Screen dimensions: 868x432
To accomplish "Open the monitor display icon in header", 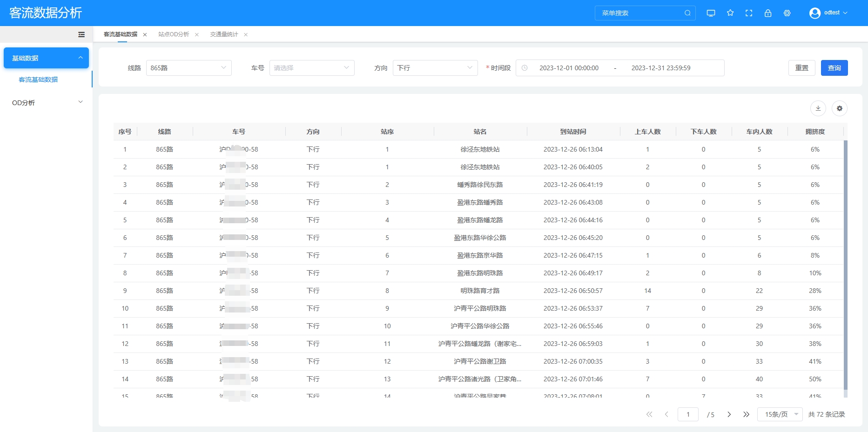I will coord(711,13).
